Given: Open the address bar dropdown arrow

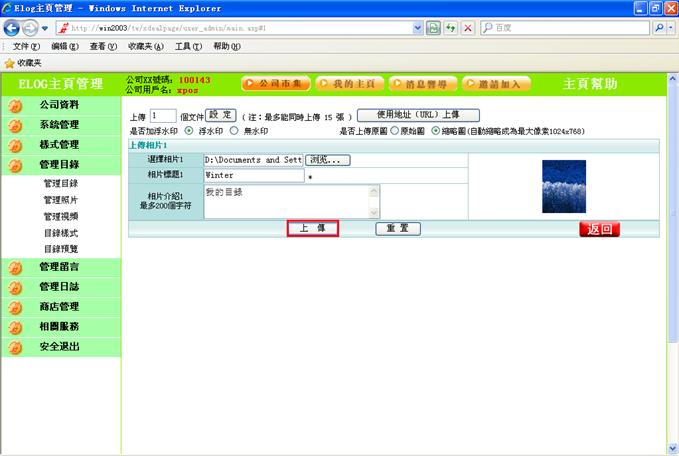Looking at the screenshot, I should 419,28.
